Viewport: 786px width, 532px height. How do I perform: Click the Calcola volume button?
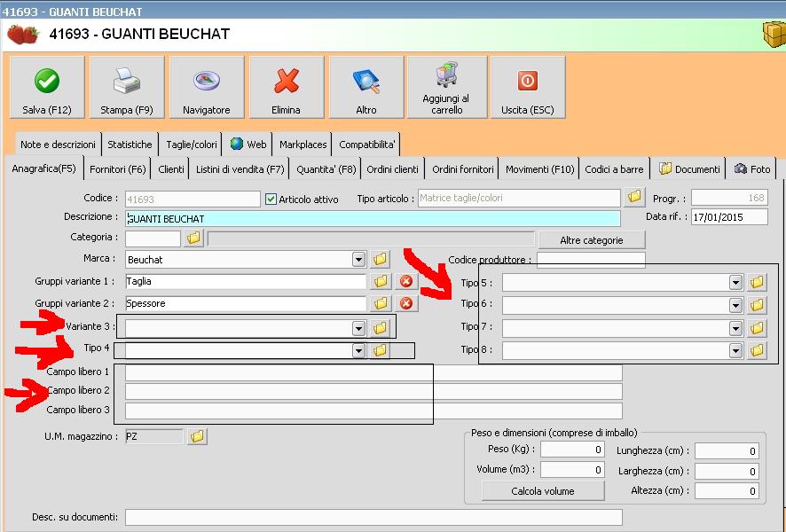coord(543,491)
